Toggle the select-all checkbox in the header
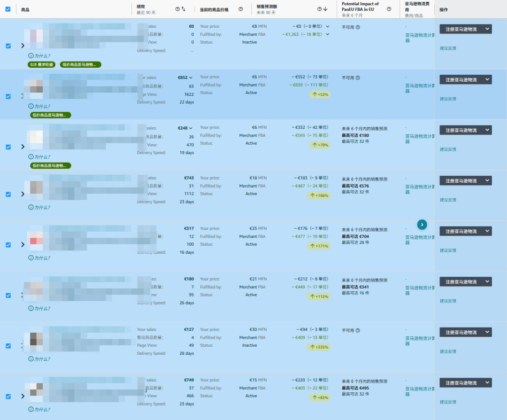Viewport: 507px width, 420px height. coord(8,9)
